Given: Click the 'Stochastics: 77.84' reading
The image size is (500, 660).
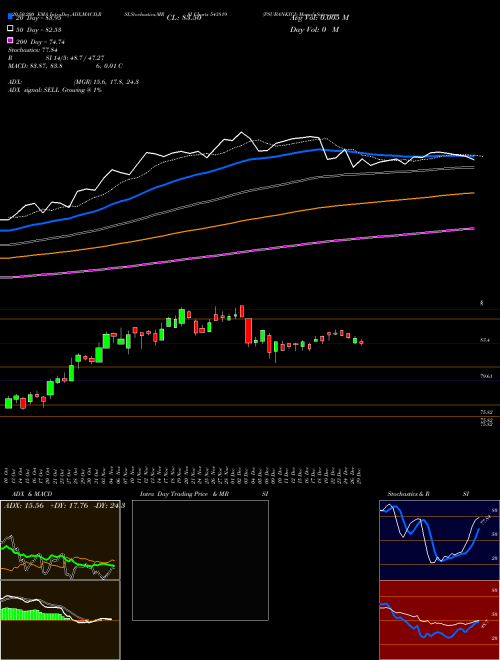Looking at the screenshot, I should point(33,50).
